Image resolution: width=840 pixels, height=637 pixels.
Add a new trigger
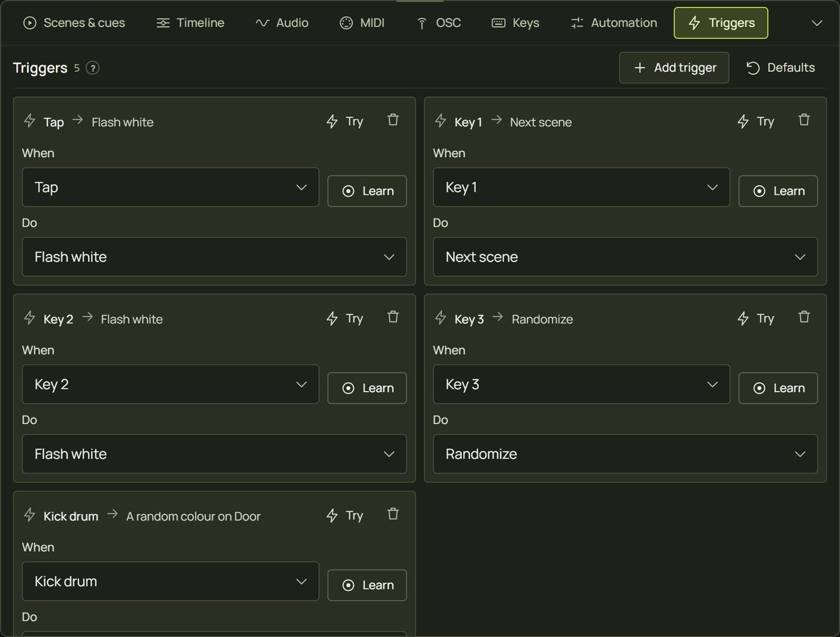(x=674, y=68)
